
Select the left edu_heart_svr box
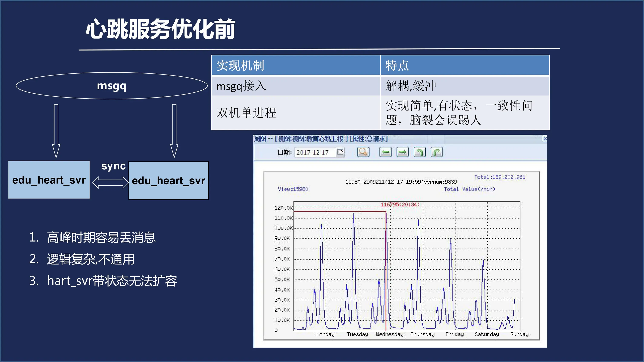coord(49,180)
